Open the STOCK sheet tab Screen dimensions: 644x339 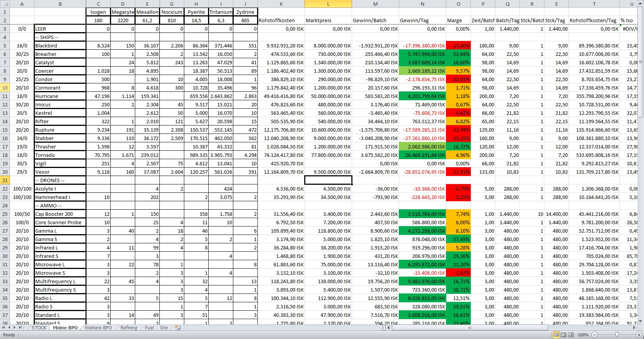coord(39,328)
